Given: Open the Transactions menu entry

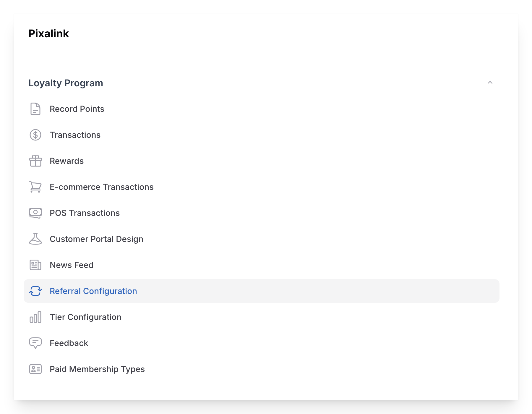Looking at the screenshot, I should click(x=75, y=135).
